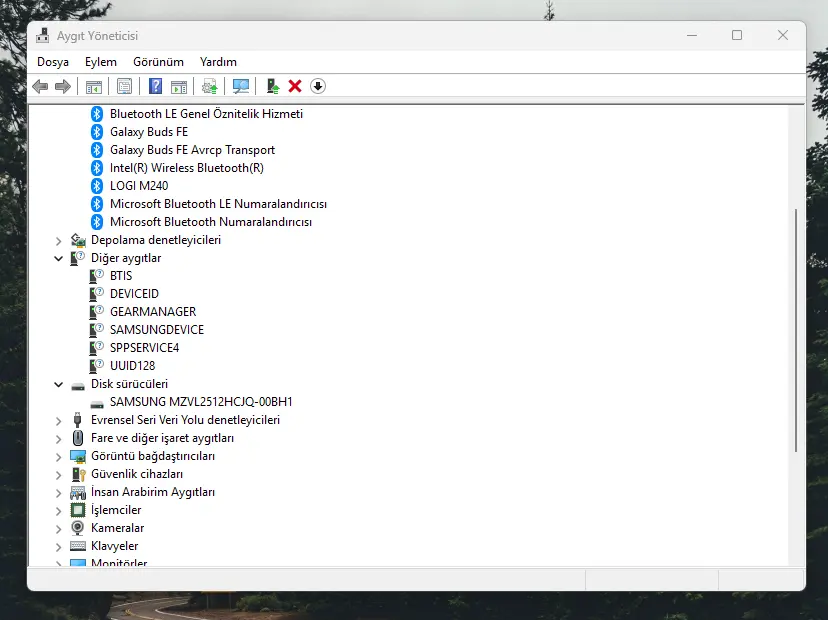Select the SPPSERVICE4 entry

(x=144, y=347)
